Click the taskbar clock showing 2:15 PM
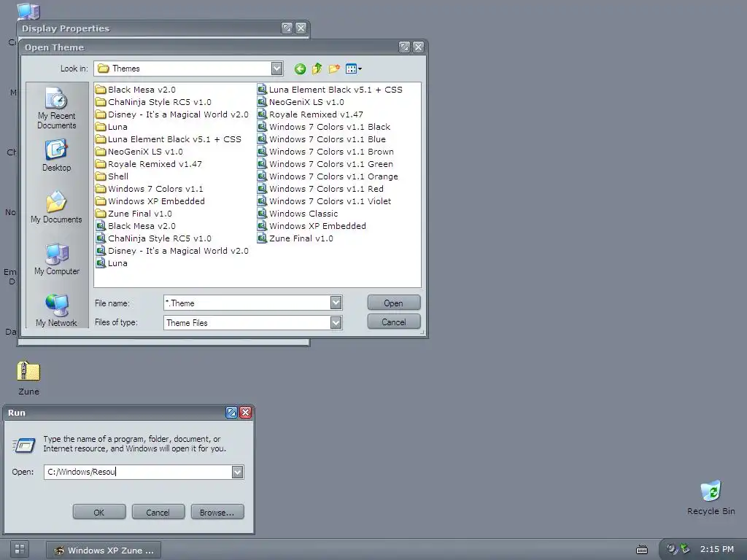 click(716, 549)
